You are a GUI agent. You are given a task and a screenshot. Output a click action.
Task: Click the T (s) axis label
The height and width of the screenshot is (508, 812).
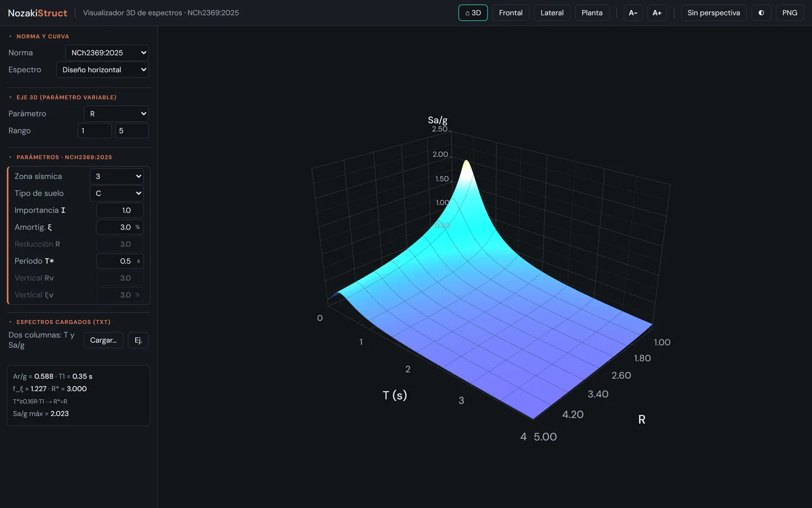coord(395,395)
